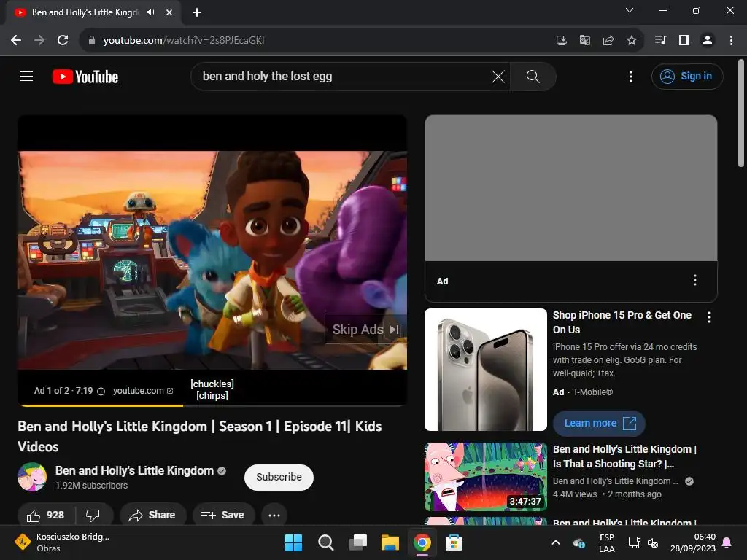Screen dimensions: 747x560
Task: Open the channel avatar image
Action: point(32,477)
